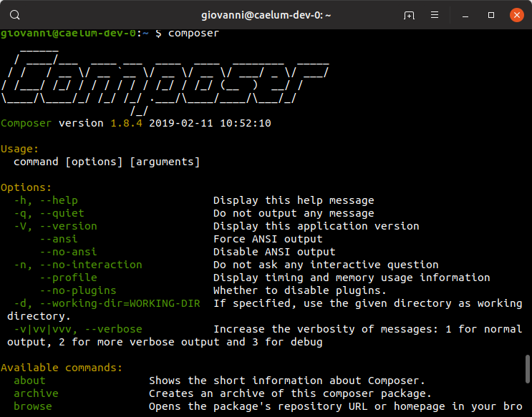532x417 pixels.
Task: Click the 'Options:' heading
Action: pos(26,187)
